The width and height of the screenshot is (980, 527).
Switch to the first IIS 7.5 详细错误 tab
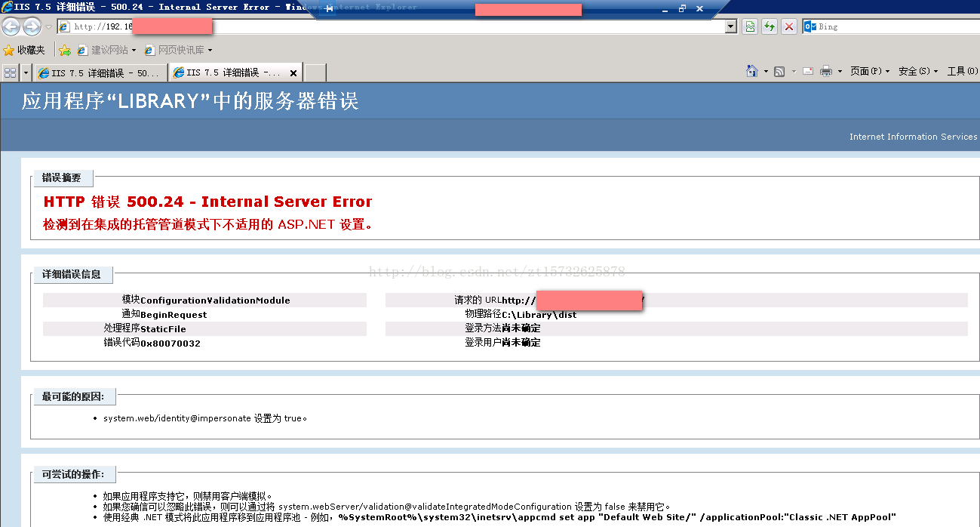click(x=100, y=72)
